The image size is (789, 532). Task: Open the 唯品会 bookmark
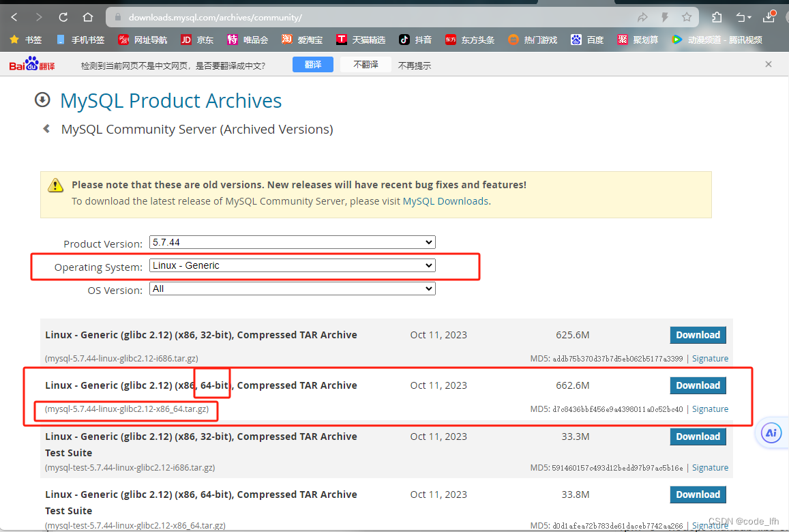pyautogui.click(x=247, y=40)
